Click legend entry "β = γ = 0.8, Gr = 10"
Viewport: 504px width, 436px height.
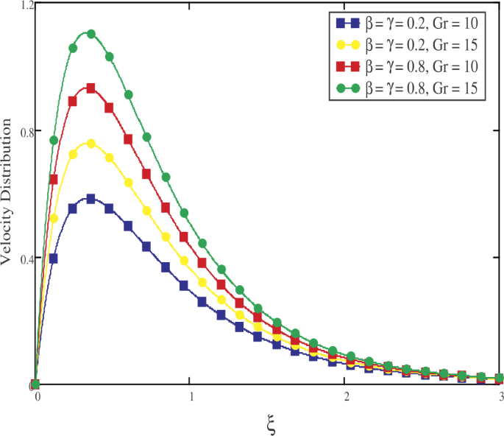(x=407, y=66)
